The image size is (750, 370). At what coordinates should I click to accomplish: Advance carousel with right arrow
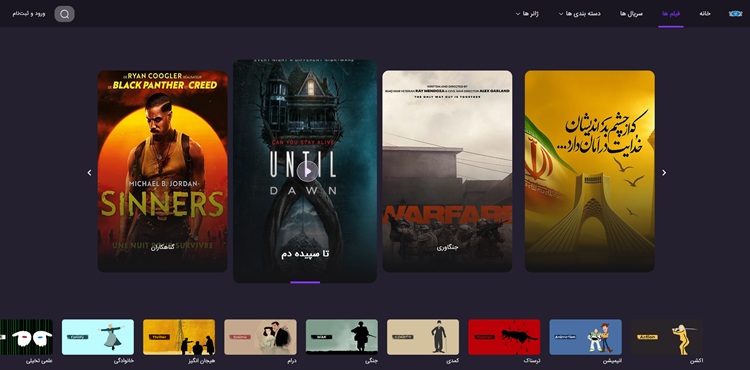(x=664, y=173)
